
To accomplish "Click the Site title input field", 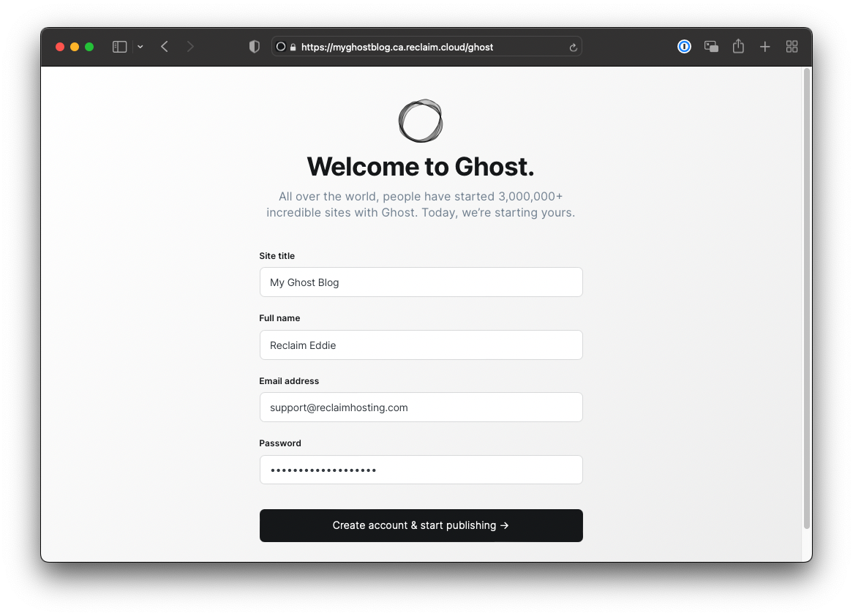I will coord(421,282).
